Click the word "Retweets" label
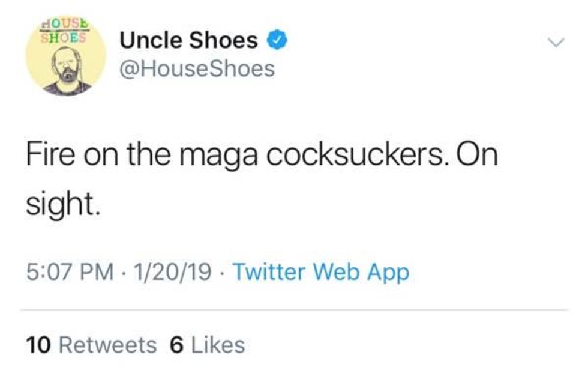The image size is (588, 370). coord(107,345)
